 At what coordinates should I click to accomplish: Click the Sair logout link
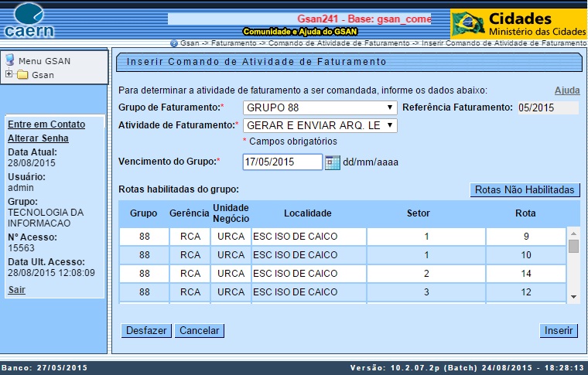[x=16, y=290]
